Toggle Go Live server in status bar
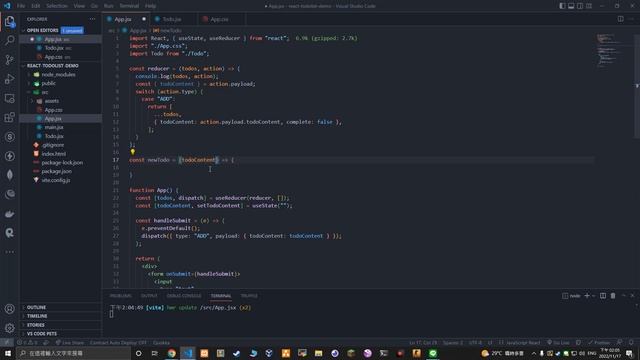The height and width of the screenshot is (360, 640). tap(558, 342)
